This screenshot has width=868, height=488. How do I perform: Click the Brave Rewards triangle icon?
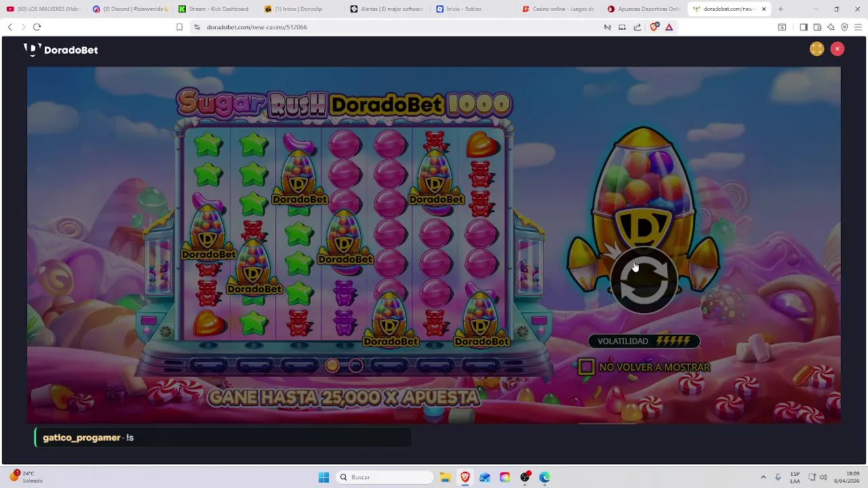coord(669,27)
